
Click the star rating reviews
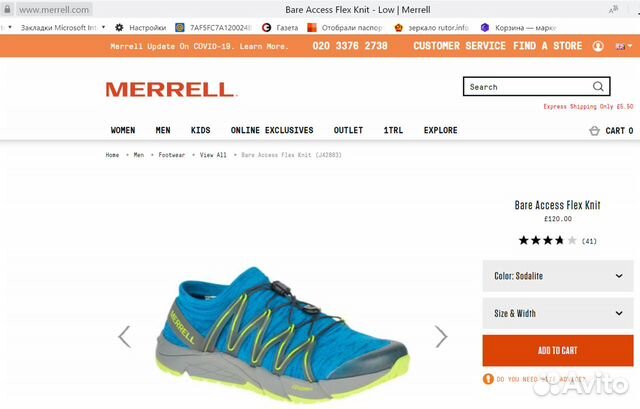click(558, 240)
